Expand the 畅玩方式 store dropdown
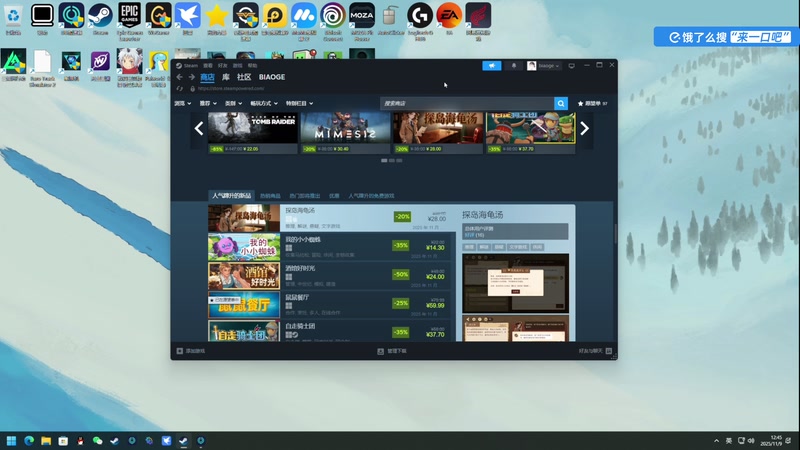 [x=264, y=103]
